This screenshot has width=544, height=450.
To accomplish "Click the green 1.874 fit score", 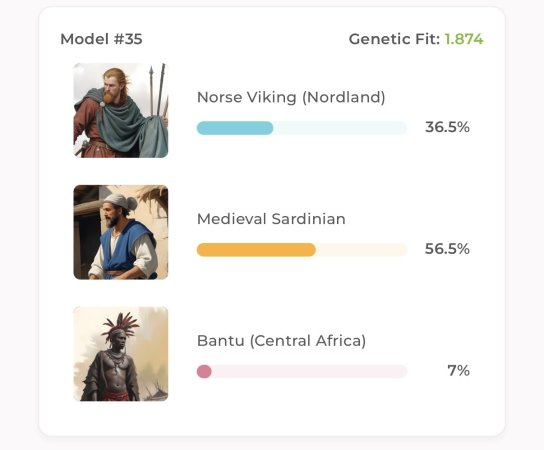I will 464,39.
